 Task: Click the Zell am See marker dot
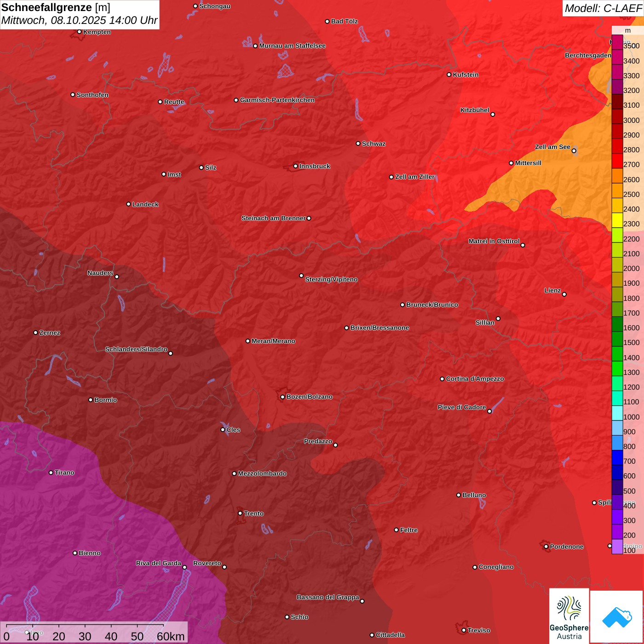tap(574, 151)
